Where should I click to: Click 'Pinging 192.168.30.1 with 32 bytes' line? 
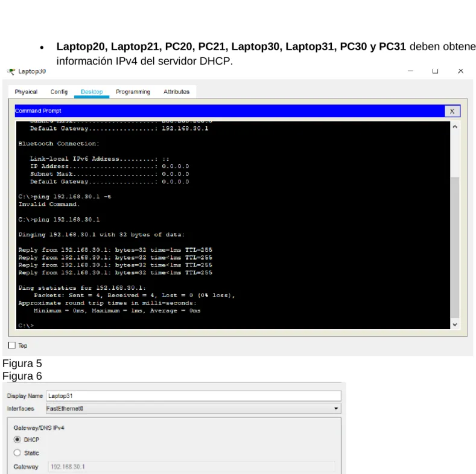101,234
